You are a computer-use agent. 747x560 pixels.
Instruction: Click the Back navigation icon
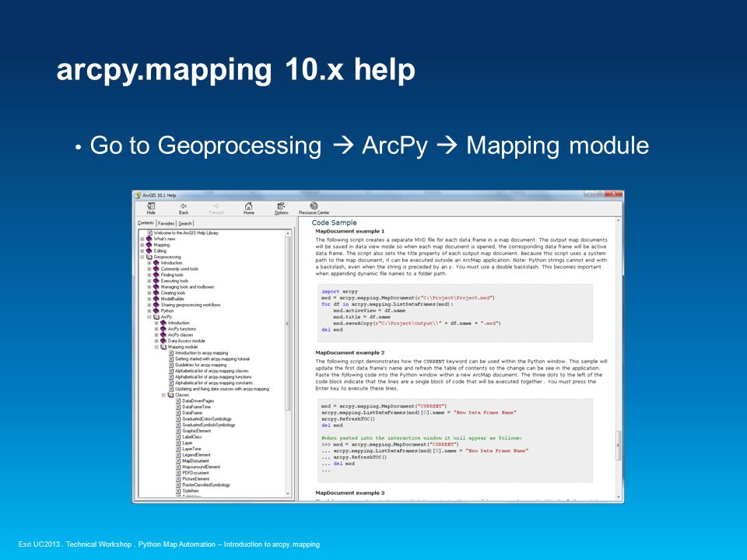pos(184,205)
